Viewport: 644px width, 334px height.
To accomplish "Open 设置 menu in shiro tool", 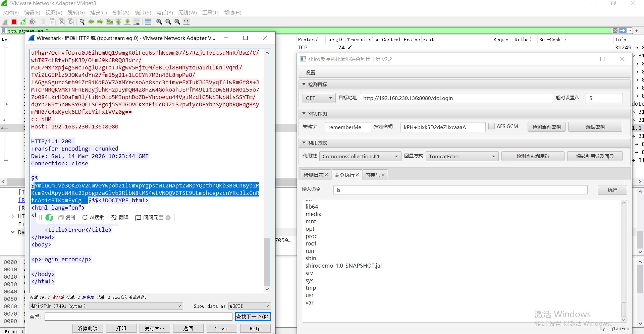I will pos(310,72).
